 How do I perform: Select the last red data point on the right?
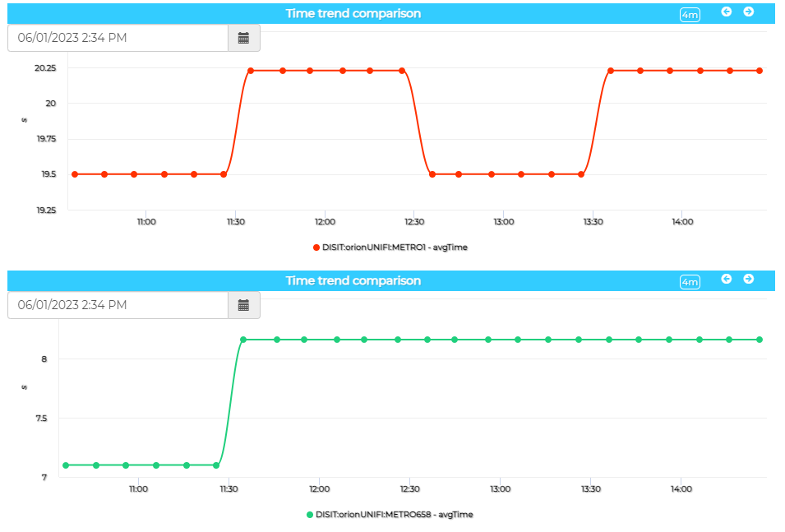pyautogui.click(x=760, y=71)
